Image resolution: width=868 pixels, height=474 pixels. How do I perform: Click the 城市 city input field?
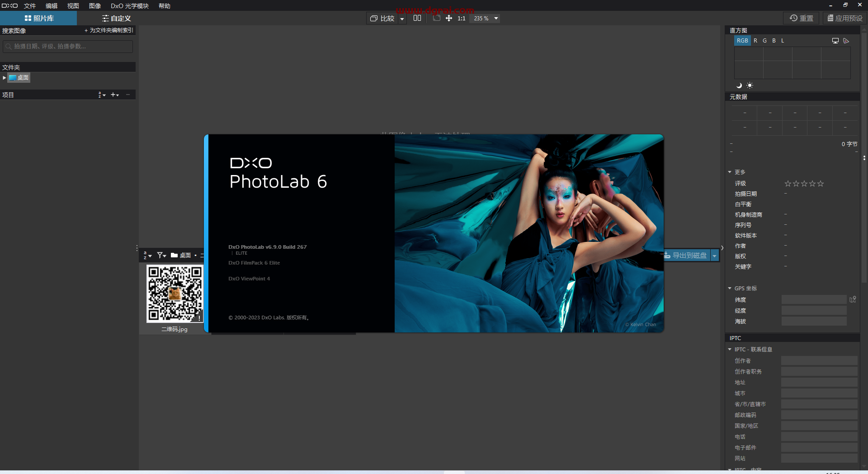click(x=819, y=393)
